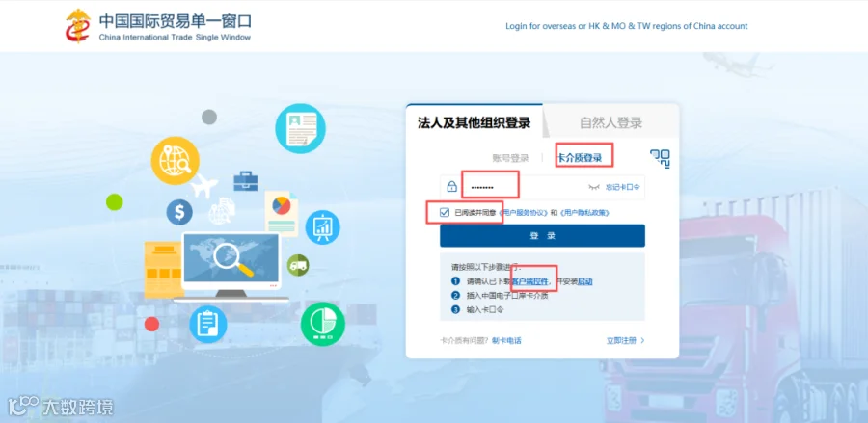This screenshot has height=423, width=868.
Task: Click the padlock icon in password field
Action: (451, 187)
